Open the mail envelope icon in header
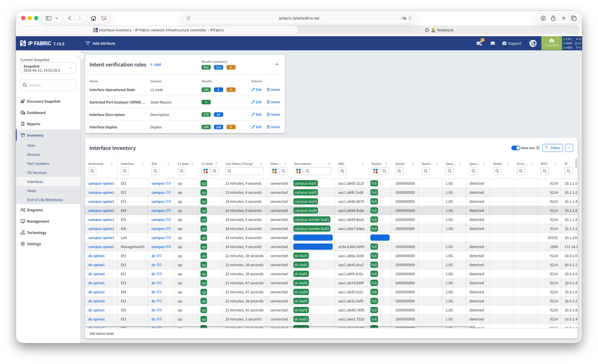This screenshot has width=598, height=364. 493,43
